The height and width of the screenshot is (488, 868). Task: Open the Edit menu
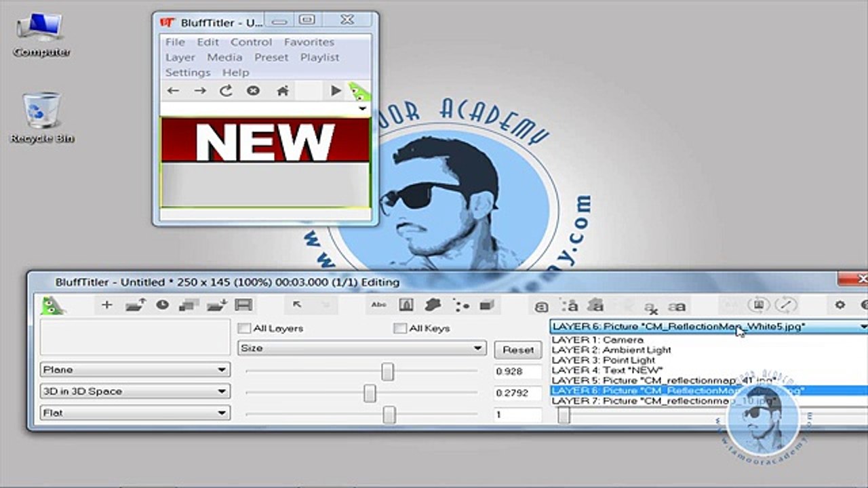click(x=208, y=42)
